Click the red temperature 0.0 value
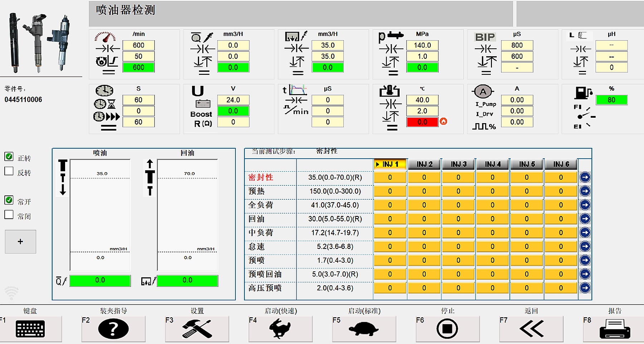Viewport: 644px width, 344px height. point(422,122)
